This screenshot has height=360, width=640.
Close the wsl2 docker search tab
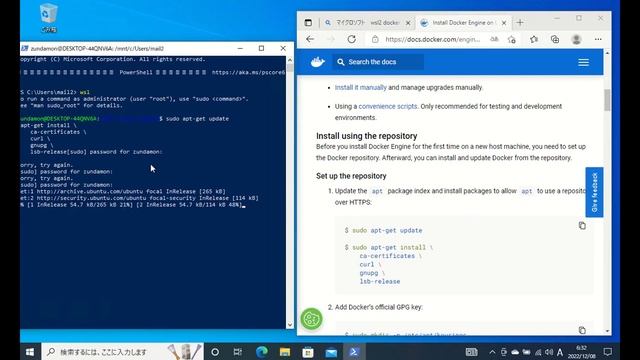click(408, 23)
